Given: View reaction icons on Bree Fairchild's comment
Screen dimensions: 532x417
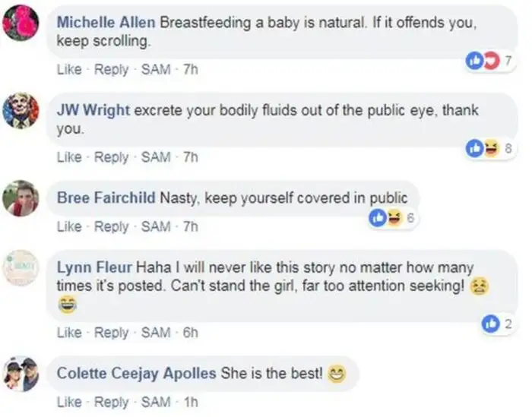Looking at the screenshot, I should pos(385,218).
